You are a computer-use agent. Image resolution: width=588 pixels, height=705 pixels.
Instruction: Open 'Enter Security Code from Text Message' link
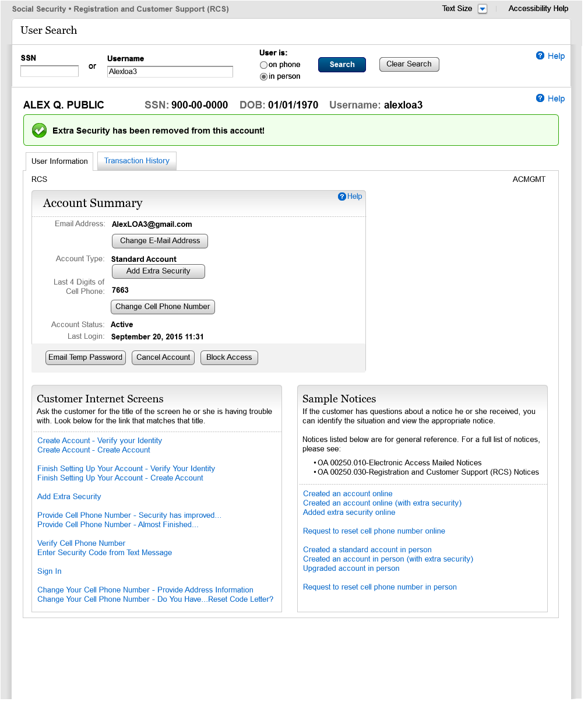click(x=105, y=553)
